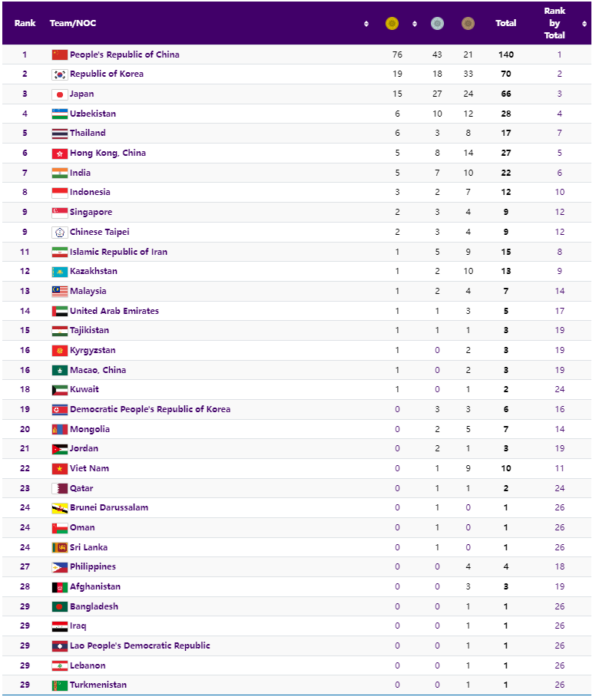Click the Total column header
Screen dimensions: 596x700
click(506, 24)
